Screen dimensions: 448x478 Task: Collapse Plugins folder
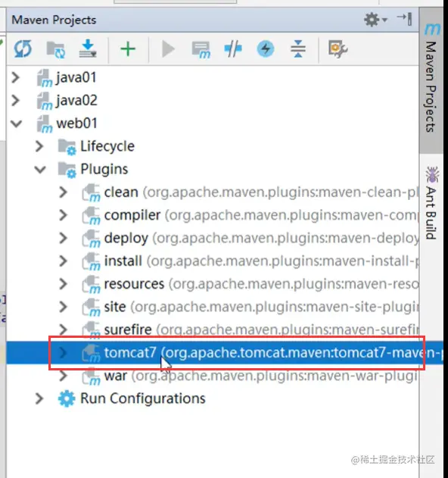[40, 170]
